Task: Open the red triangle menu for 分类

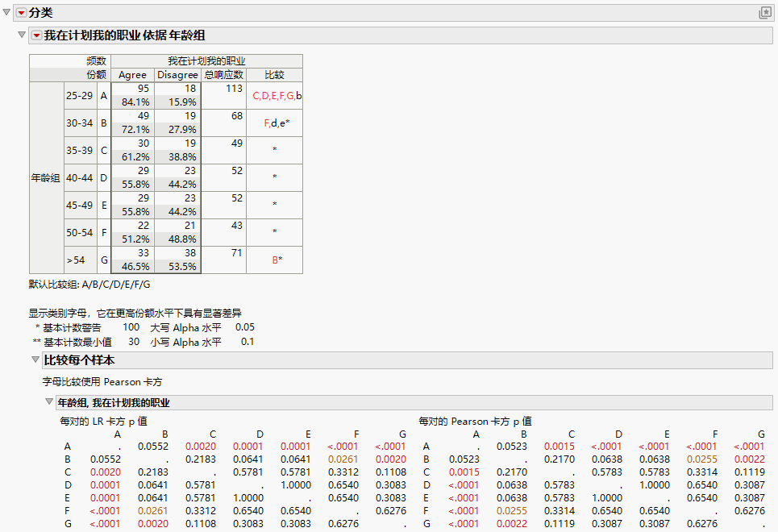Action: (21, 13)
